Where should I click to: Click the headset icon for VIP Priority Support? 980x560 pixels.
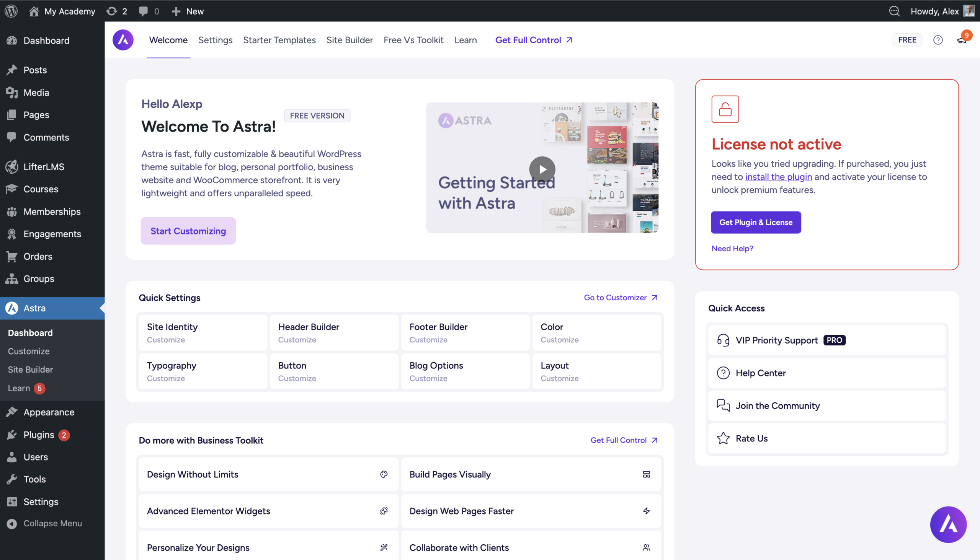tap(723, 340)
